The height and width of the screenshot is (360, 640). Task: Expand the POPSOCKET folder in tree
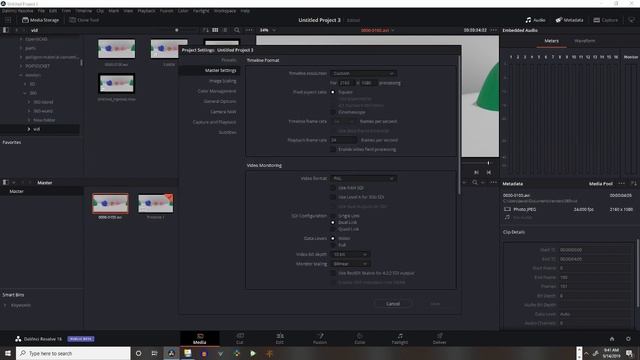(21, 66)
